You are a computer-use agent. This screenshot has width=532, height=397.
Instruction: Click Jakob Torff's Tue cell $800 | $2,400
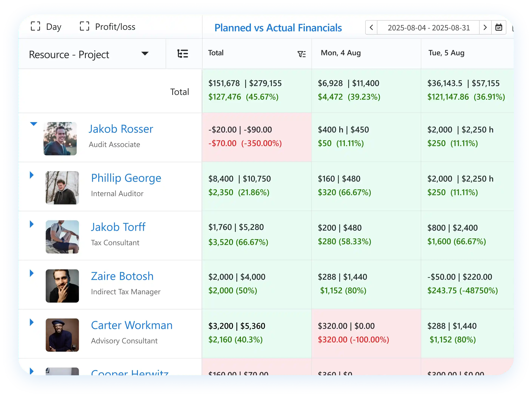pos(467,236)
